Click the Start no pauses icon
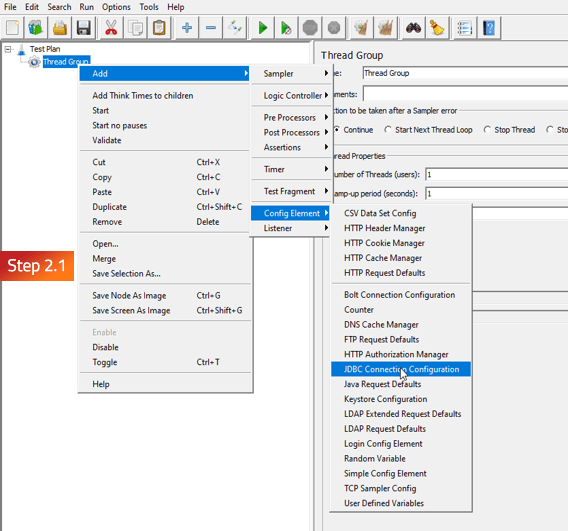Image resolution: width=568 pixels, height=531 pixels. click(286, 28)
